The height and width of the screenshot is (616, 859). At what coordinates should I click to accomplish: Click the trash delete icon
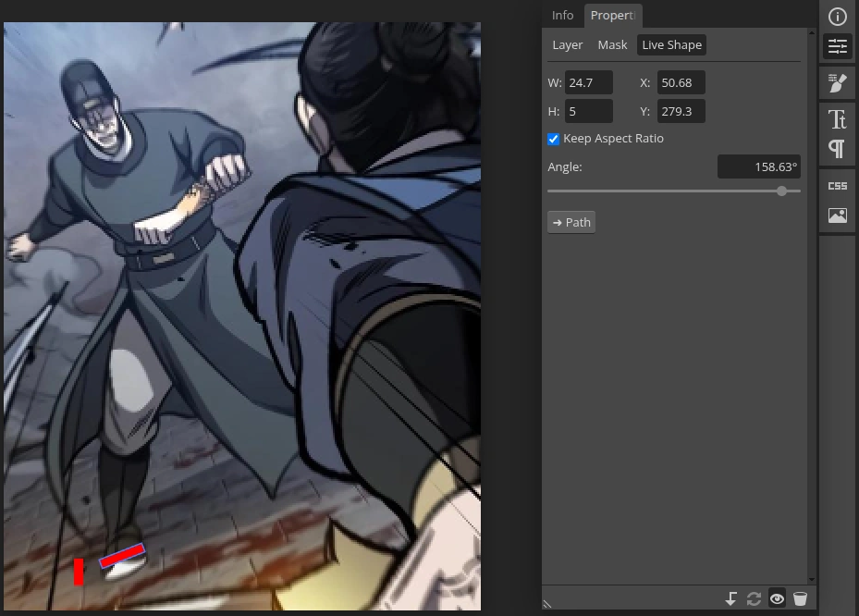tap(800, 598)
